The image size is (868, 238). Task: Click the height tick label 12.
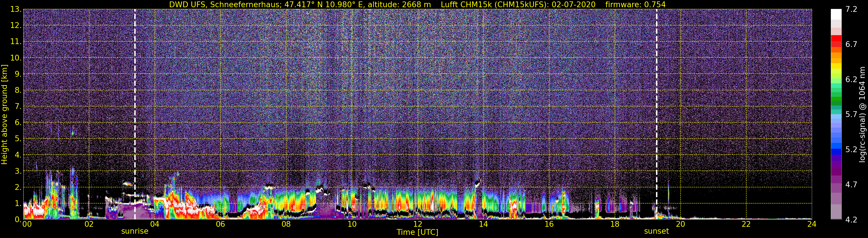click(x=16, y=26)
